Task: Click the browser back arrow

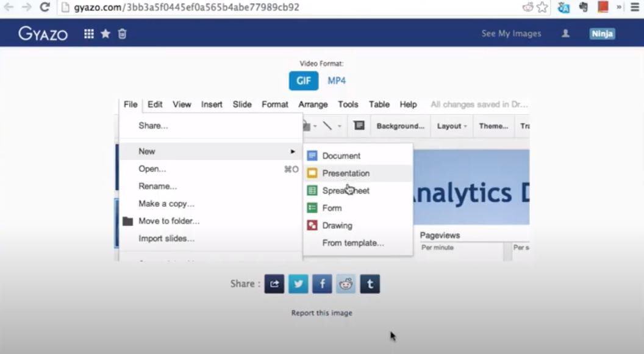Action: point(8,7)
